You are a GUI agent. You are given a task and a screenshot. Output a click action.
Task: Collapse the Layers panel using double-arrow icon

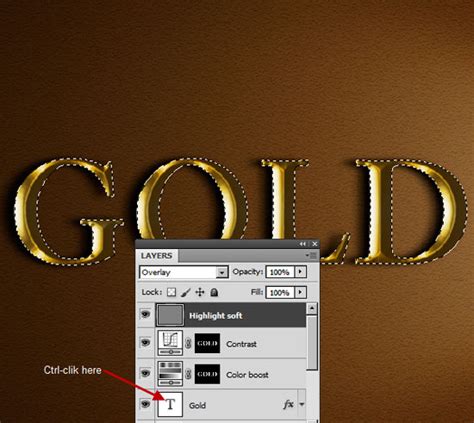tap(303, 244)
